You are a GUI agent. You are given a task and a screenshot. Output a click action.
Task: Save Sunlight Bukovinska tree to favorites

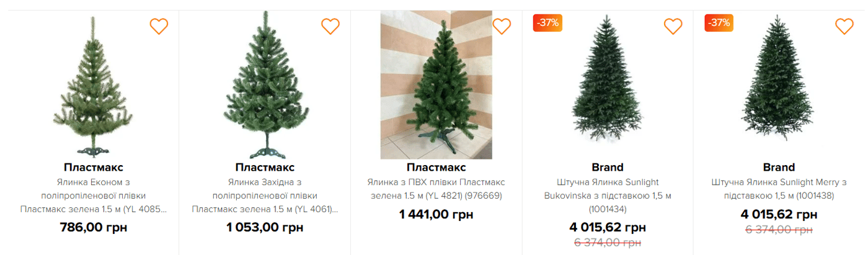(673, 26)
